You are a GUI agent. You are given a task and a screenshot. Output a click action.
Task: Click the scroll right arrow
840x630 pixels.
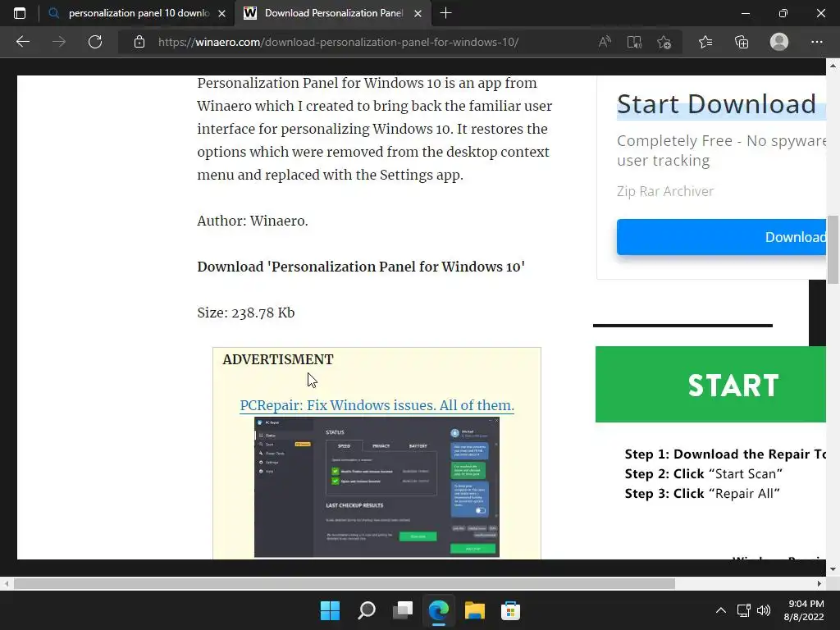819,583
